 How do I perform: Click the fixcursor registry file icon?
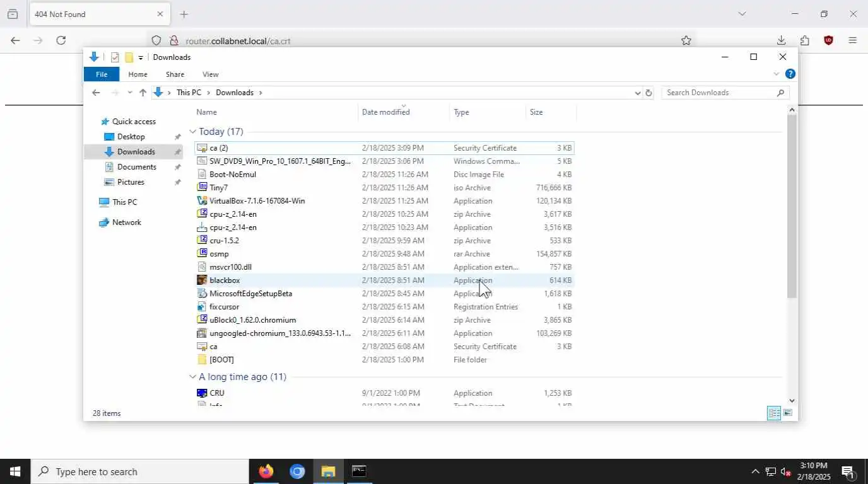pyautogui.click(x=202, y=306)
